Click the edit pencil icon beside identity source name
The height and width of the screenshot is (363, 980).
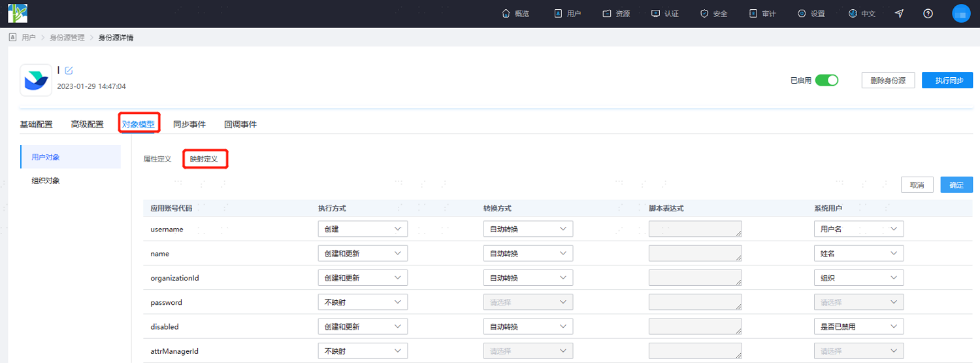[69, 71]
